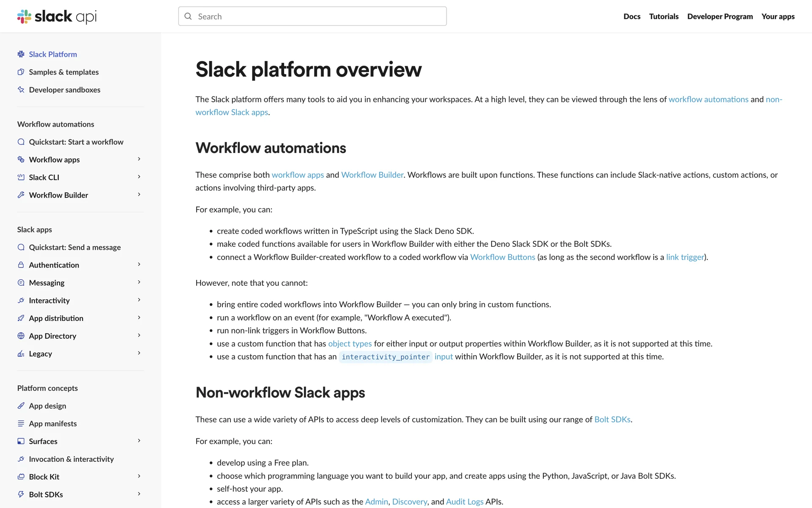This screenshot has width=812, height=508.
Task: Expand the Workflow apps section
Action: point(139,159)
